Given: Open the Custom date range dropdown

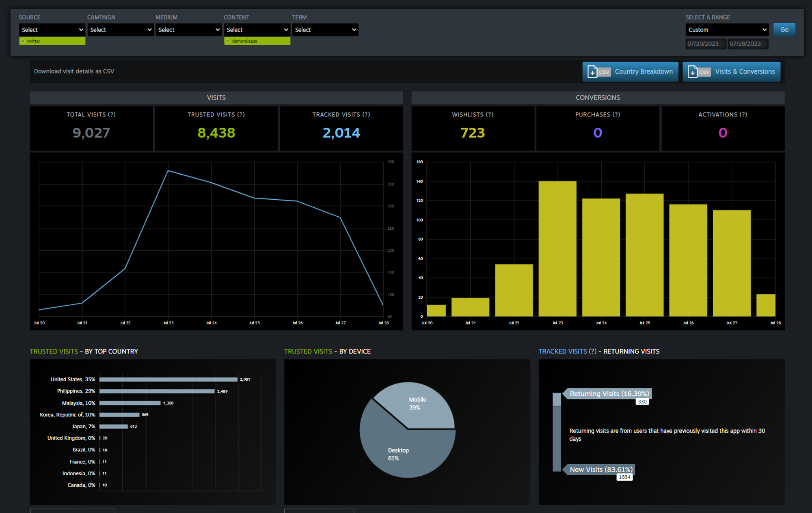Looking at the screenshot, I should tap(727, 30).
